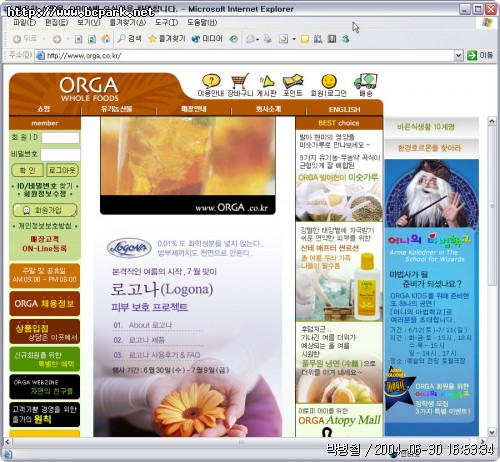Screen dimensions: 500x462
Task: Click the 확인 login confirm button
Action: pos(27,170)
